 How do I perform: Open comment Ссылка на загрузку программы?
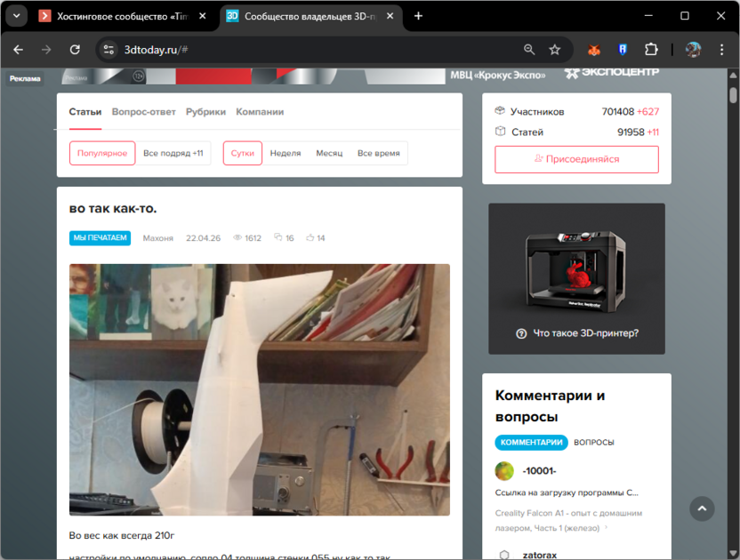click(567, 492)
